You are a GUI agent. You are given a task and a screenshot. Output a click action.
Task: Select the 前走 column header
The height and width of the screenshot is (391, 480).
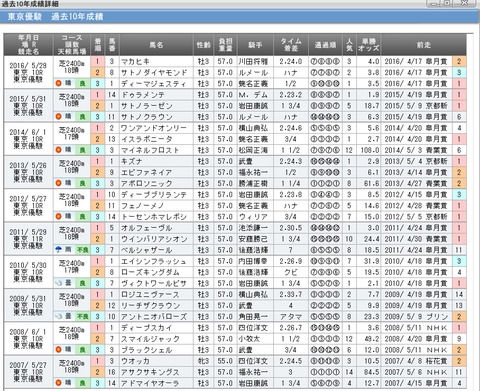click(x=424, y=45)
